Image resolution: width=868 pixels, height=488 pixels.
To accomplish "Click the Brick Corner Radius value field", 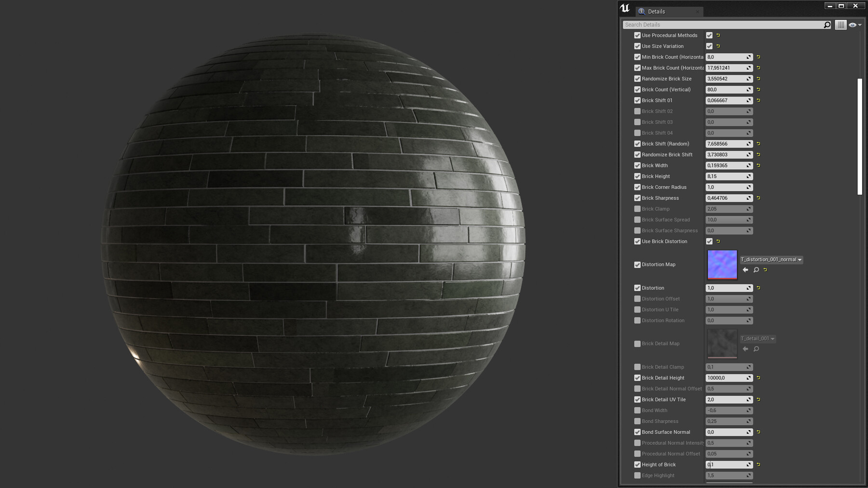I will pyautogui.click(x=729, y=187).
